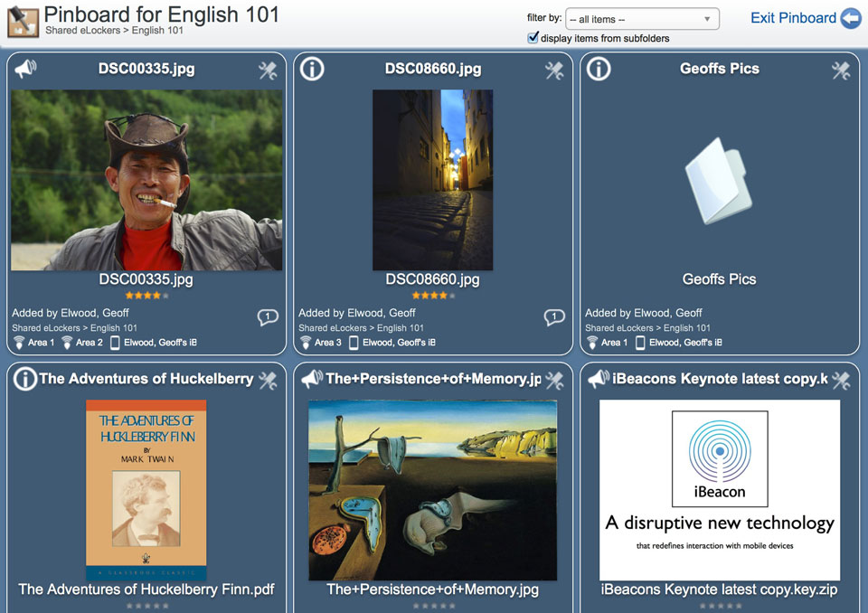Open tools icon on Adventures of Huckleberry card
The width and height of the screenshot is (868, 613).
point(268,381)
